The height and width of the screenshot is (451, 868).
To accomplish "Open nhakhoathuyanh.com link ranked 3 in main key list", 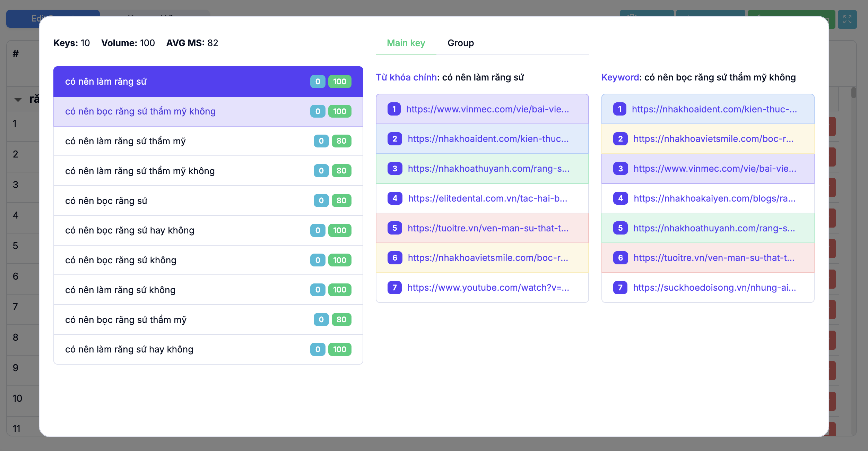I will pyautogui.click(x=488, y=169).
